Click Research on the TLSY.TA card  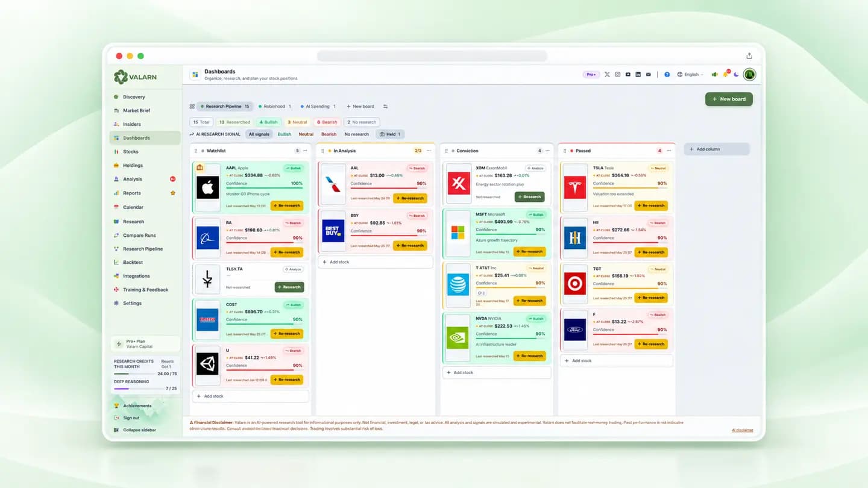click(x=289, y=287)
